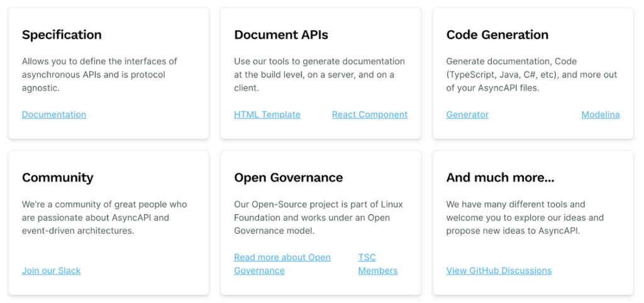Click the Code Generation description paragraph
This screenshot has height=303, width=644.
[x=532, y=75]
